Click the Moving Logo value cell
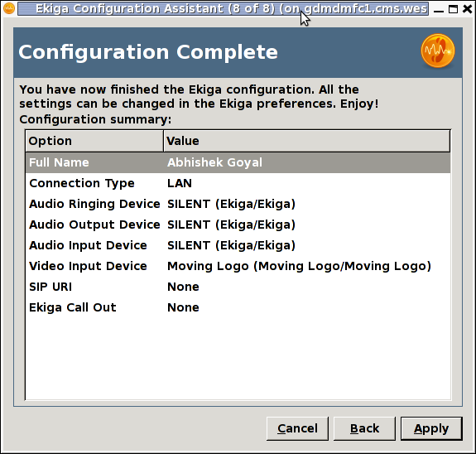476x454 pixels. 299,266
